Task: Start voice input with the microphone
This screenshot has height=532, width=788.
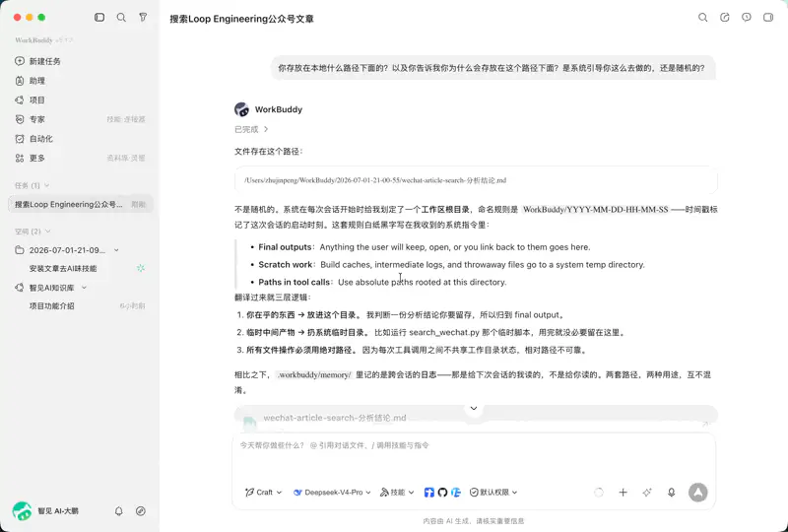Action: click(672, 493)
